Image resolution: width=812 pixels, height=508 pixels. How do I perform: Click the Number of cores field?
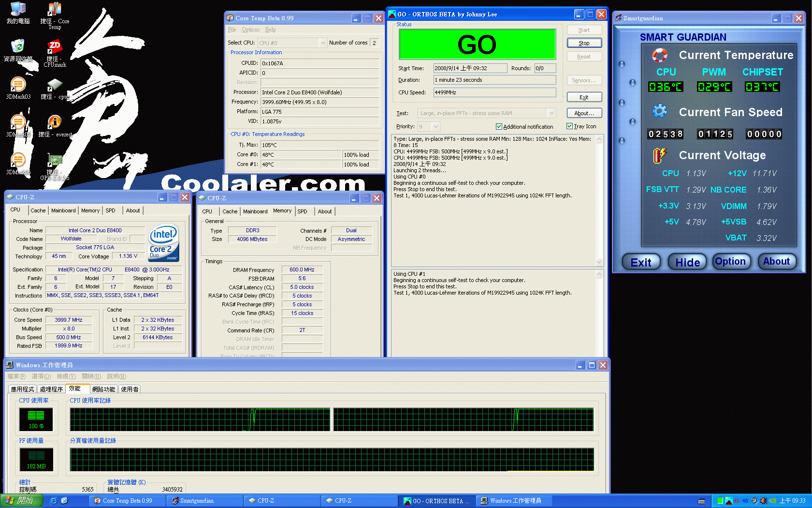[x=374, y=43]
